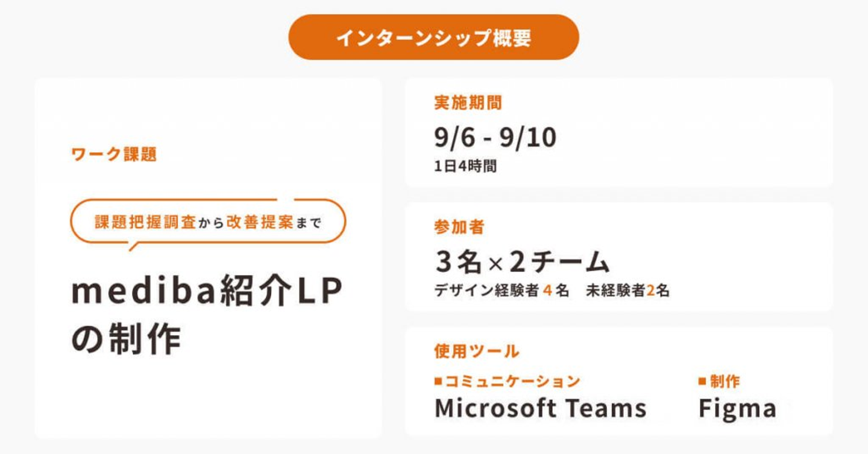Click the デザイン経験者4名 text

tap(502, 291)
